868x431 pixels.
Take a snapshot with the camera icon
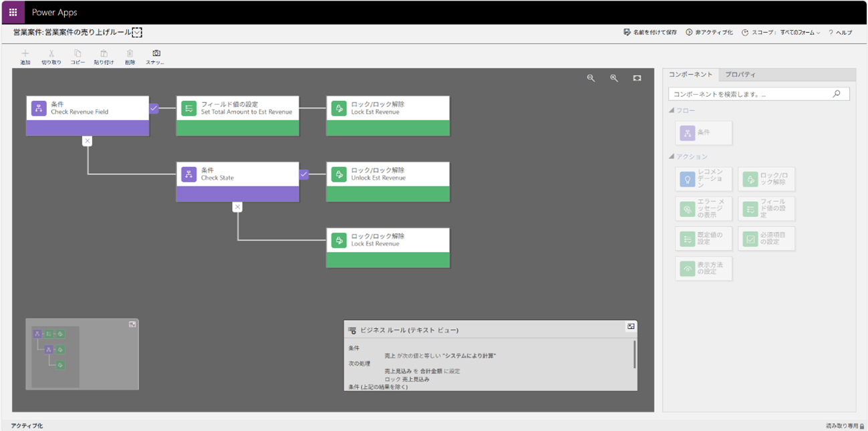(156, 53)
